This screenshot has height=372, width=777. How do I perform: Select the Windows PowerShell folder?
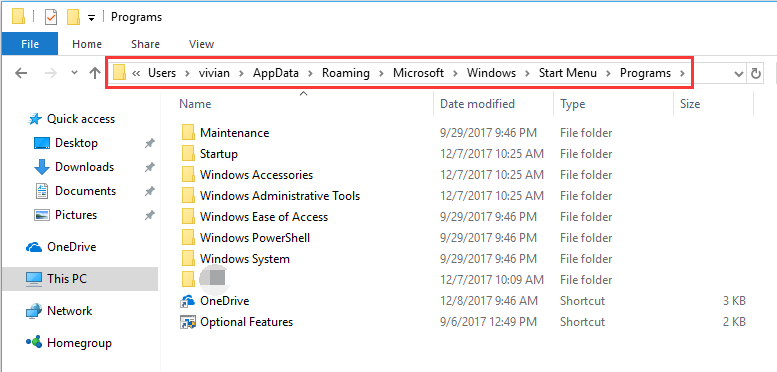pos(255,238)
